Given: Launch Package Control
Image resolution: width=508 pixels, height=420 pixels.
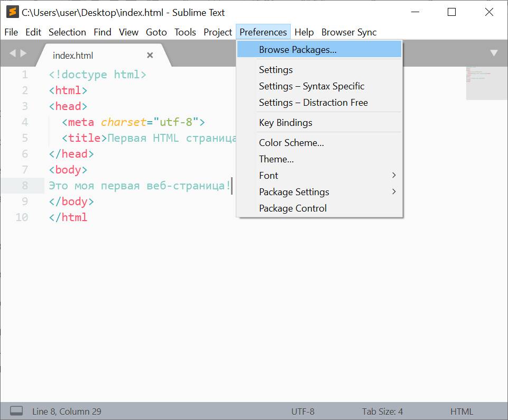Looking at the screenshot, I should (x=292, y=208).
